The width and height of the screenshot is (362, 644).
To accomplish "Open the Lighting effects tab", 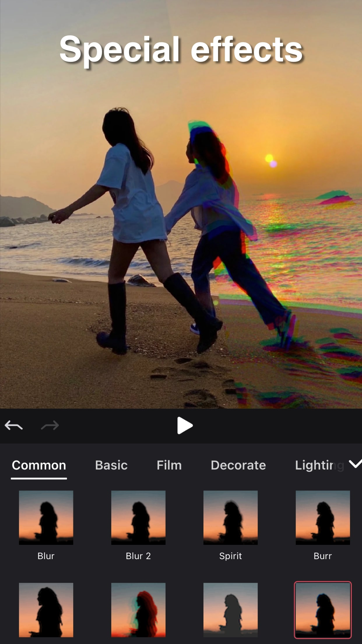I will [319, 465].
